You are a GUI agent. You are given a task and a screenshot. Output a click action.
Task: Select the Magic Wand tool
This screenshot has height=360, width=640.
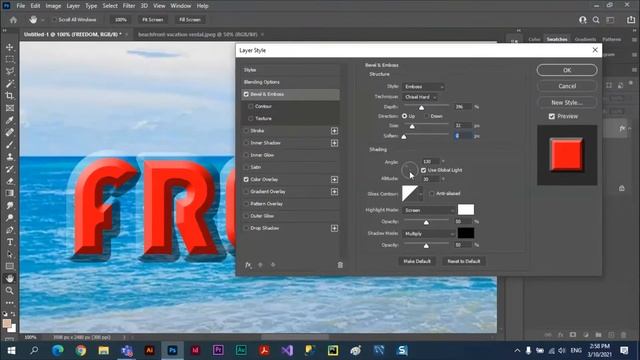[9, 84]
